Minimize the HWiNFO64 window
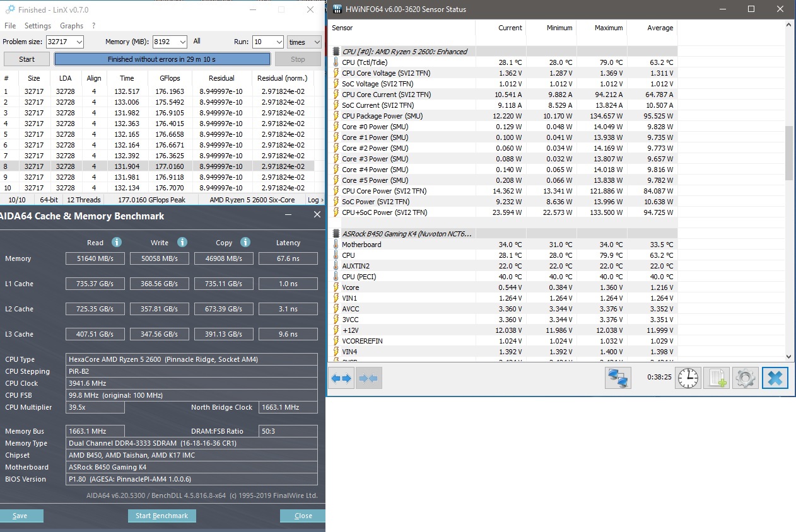Viewport: 796px width, 532px height. (x=723, y=9)
